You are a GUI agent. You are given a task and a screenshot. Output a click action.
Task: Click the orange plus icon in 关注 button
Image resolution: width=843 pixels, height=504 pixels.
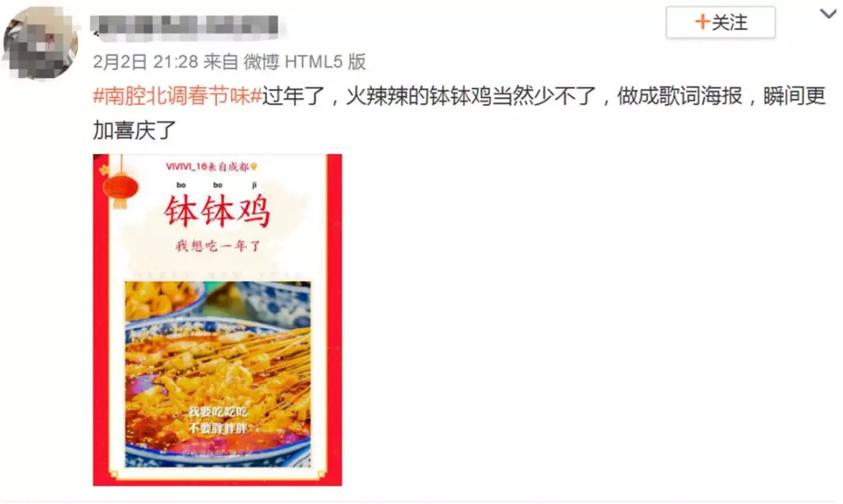point(702,22)
